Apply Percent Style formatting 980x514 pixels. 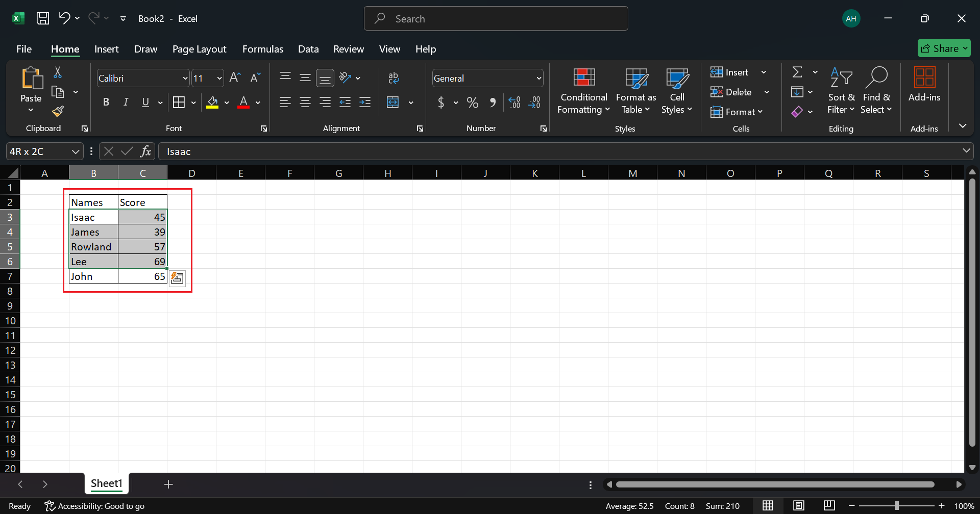pyautogui.click(x=472, y=102)
